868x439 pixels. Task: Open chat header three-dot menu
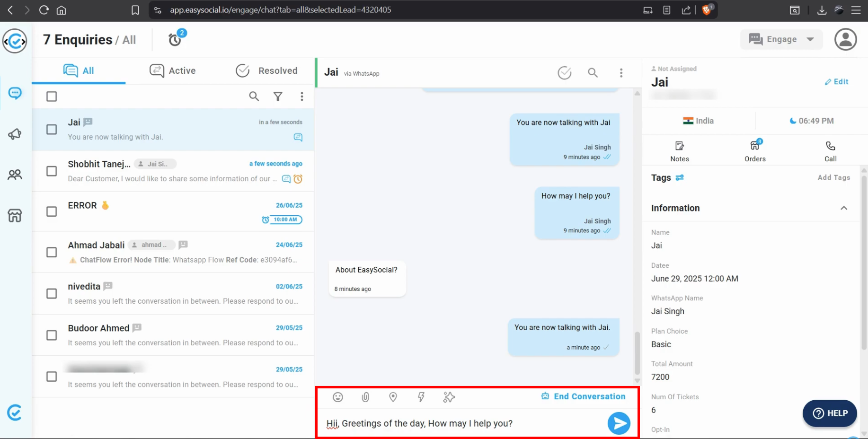(x=621, y=73)
